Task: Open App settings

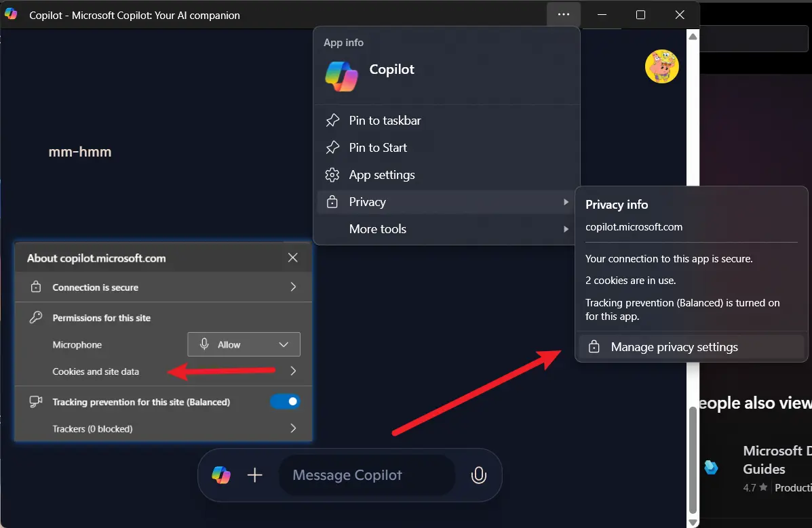Action: [x=446, y=175]
